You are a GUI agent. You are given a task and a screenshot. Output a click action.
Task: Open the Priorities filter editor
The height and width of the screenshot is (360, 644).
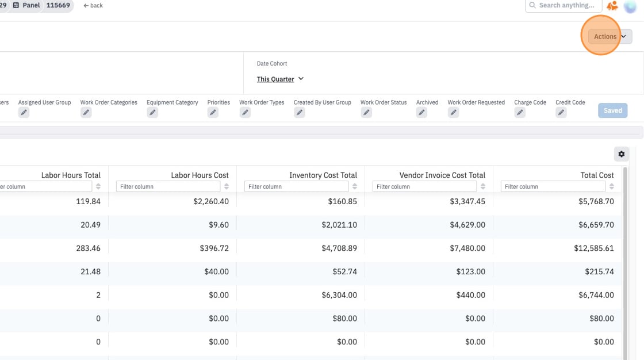coord(213,113)
